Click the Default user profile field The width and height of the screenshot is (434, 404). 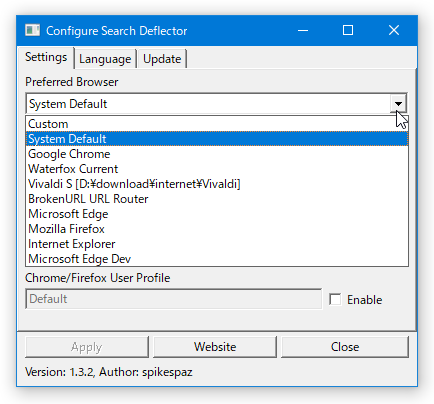[x=174, y=299]
